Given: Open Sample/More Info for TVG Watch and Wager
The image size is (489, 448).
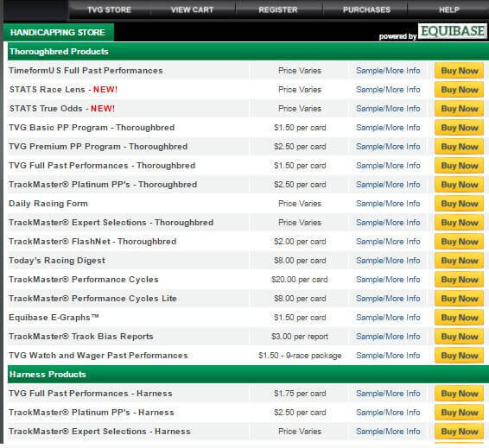Looking at the screenshot, I should coord(388,356).
